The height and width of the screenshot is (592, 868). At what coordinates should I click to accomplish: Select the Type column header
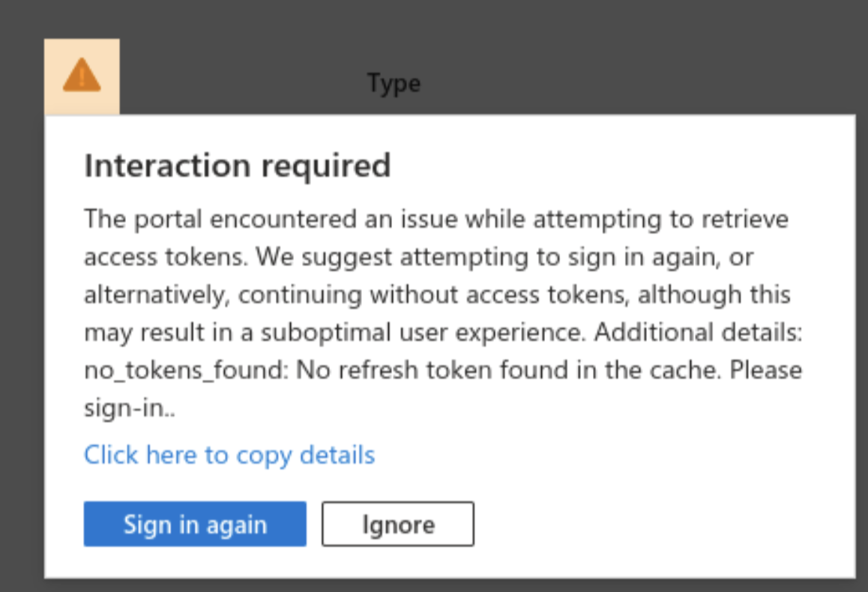[394, 84]
